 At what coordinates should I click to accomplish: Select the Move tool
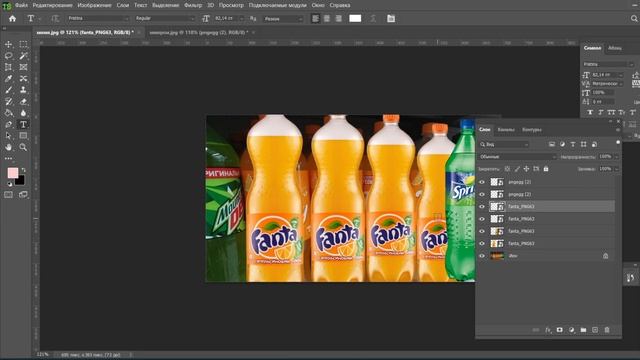pyautogui.click(x=9, y=44)
